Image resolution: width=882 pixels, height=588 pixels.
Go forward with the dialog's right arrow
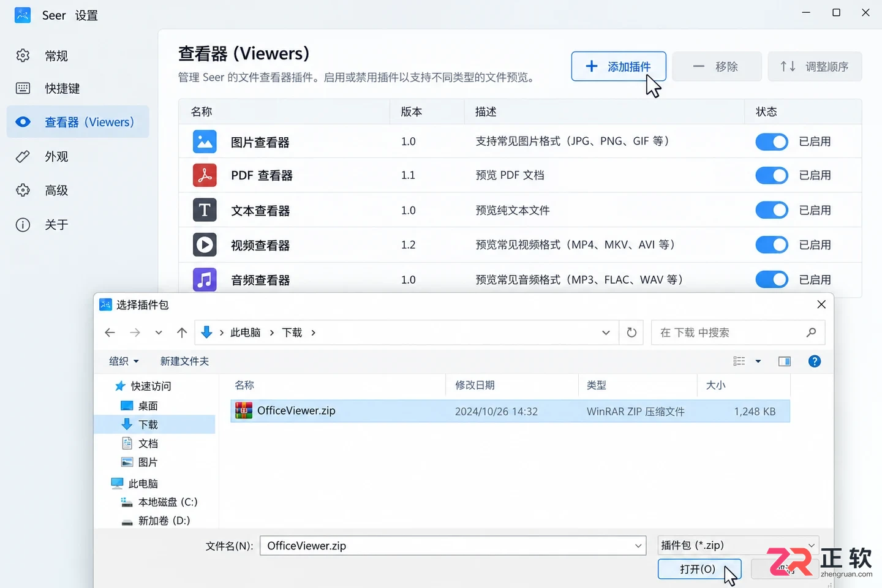(x=135, y=333)
